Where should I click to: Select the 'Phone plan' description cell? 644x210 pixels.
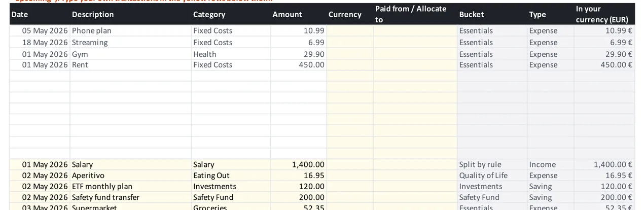pyautogui.click(x=130, y=30)
